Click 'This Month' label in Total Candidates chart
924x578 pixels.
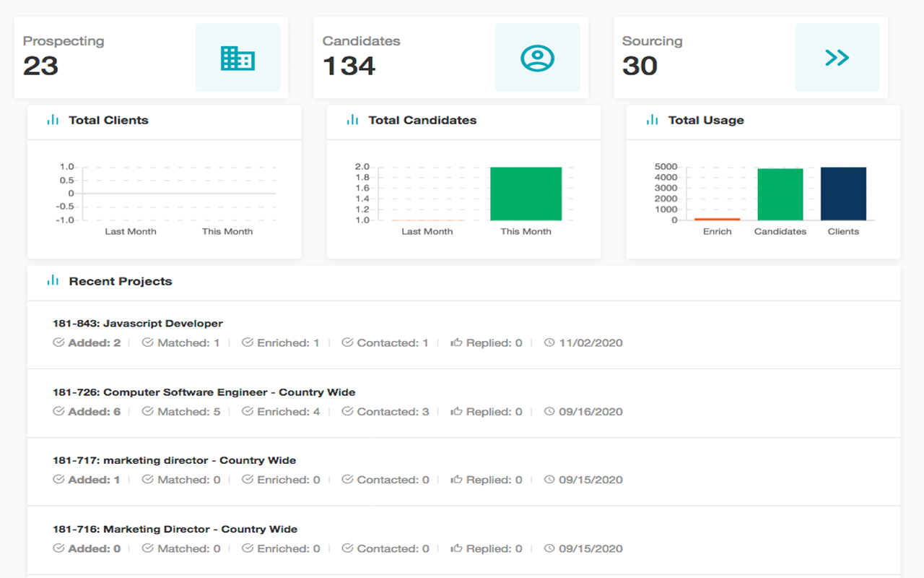click(x=526, y=231)
